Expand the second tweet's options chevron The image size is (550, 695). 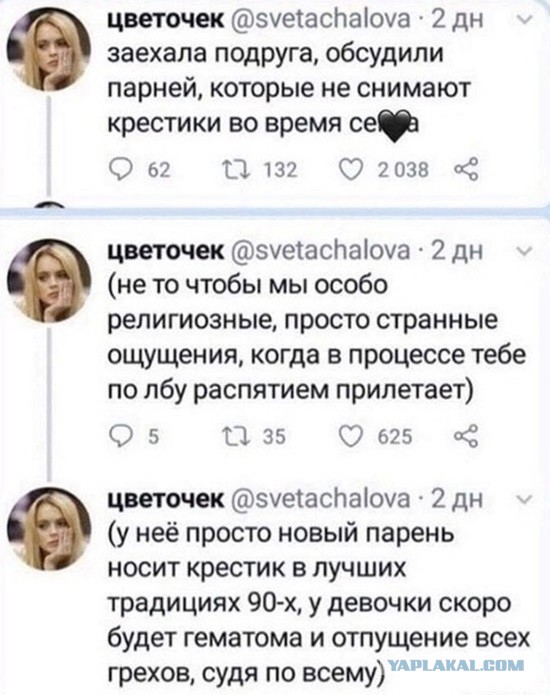pyautogui.click(x=525, y=252)
